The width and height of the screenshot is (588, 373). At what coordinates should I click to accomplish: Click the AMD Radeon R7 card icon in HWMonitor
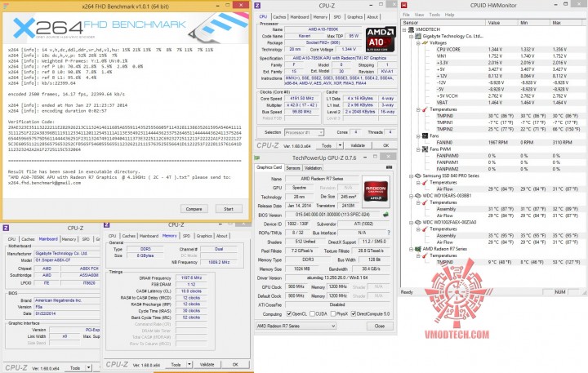(x=418, y=249)
